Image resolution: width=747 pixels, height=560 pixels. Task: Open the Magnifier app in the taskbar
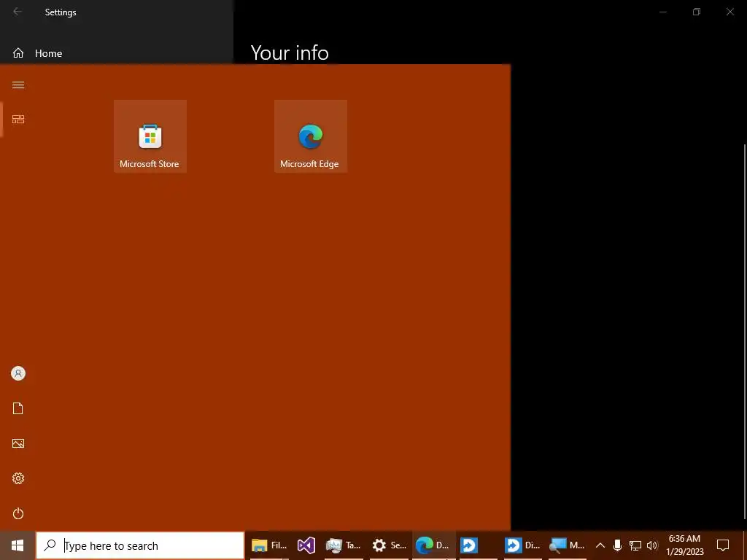(x=567, y=545)
